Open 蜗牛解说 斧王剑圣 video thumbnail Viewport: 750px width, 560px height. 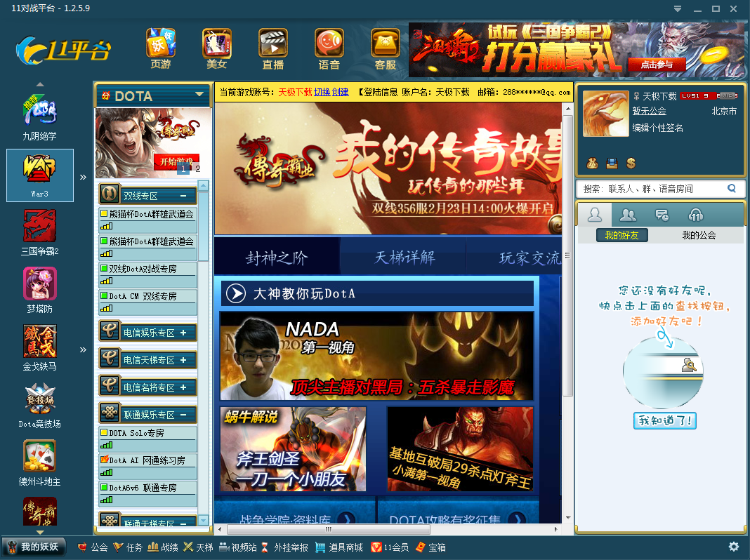click(294, 448)
